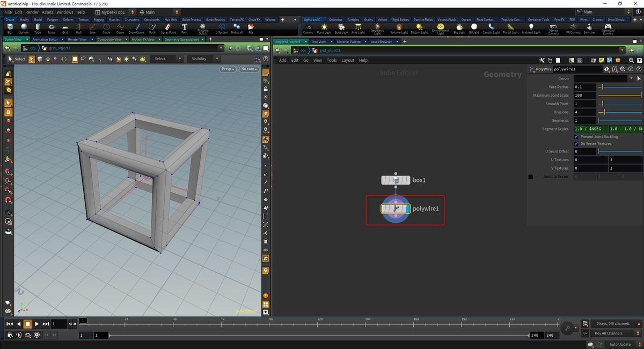Open the Key All Channels control
644x349 pixels.
[615, 333]
